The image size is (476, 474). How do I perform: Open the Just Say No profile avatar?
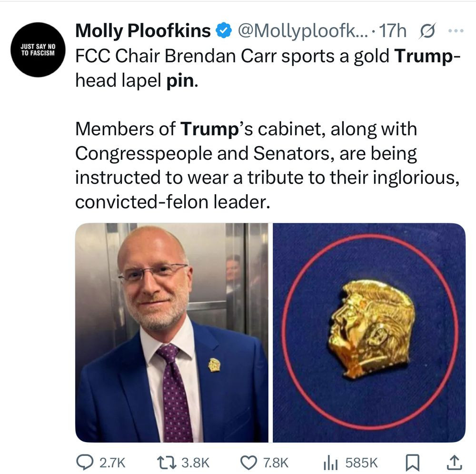[38, 49]
